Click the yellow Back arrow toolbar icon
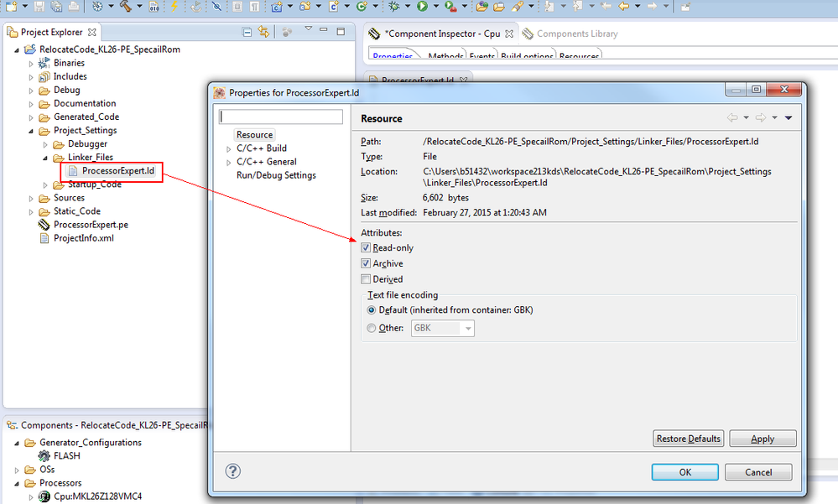Viewport: 838px width, 504px height. 623,7
